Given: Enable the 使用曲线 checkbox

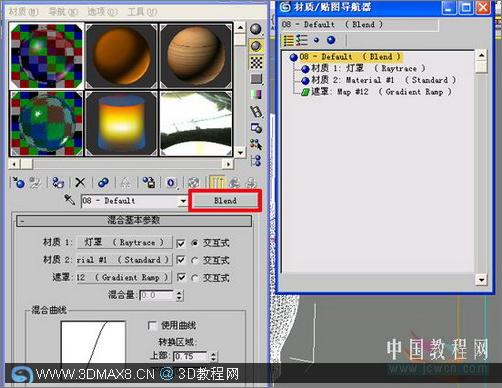Looking at the screenshot, I should (152, 325).
